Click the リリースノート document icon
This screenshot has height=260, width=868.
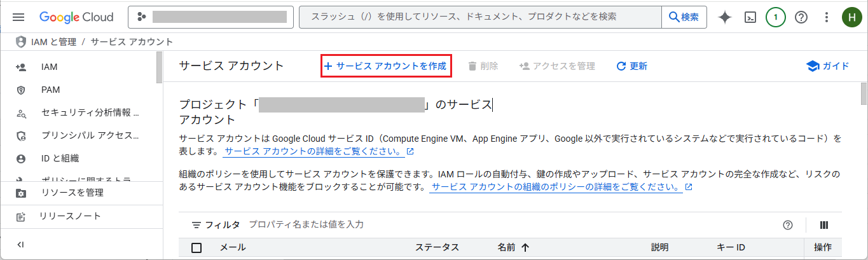pyautogui.click(x=21, y=216)
